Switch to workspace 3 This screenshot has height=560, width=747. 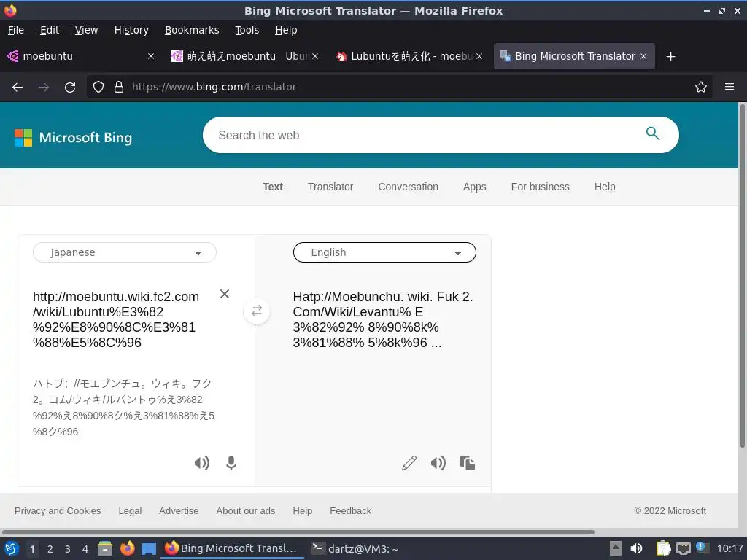pos(68,549)
